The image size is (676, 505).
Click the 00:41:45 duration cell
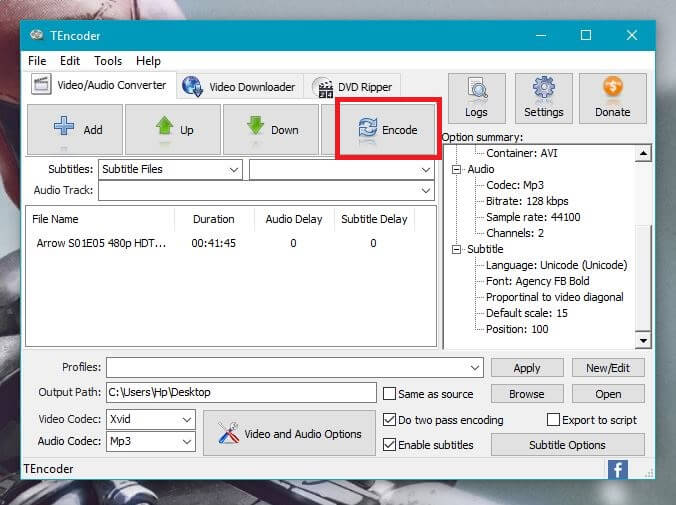(x=213, y=243)
